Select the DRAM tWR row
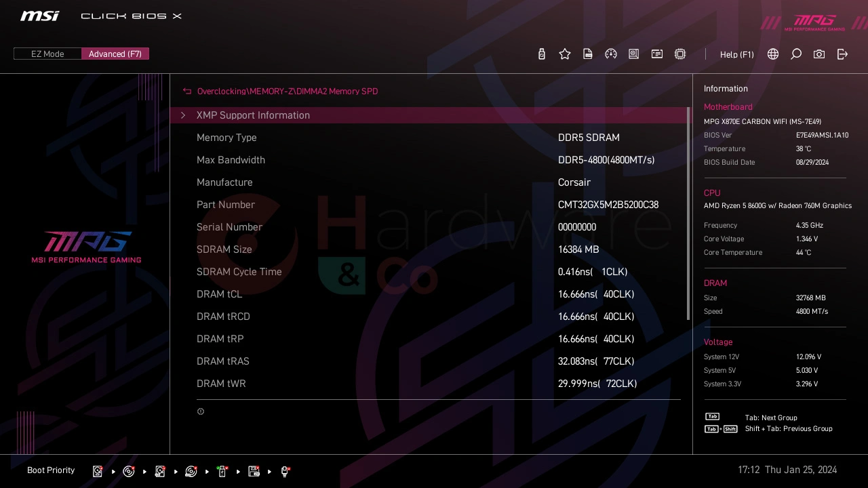Viewport: 868px width, 488px height. [x=429, y=384]
